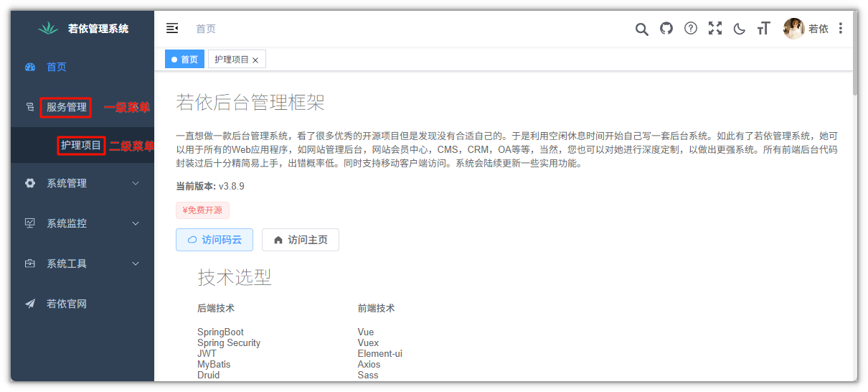Click the 技术选型 heading
The image size is (868, 392).
235,278
